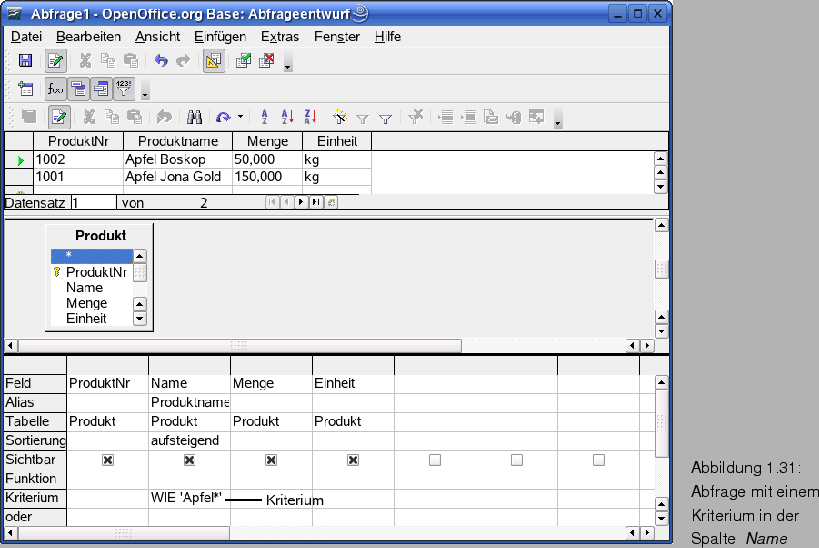Click the Sort Ascending A-Z icon
The image size is (819, 548).
264,117
